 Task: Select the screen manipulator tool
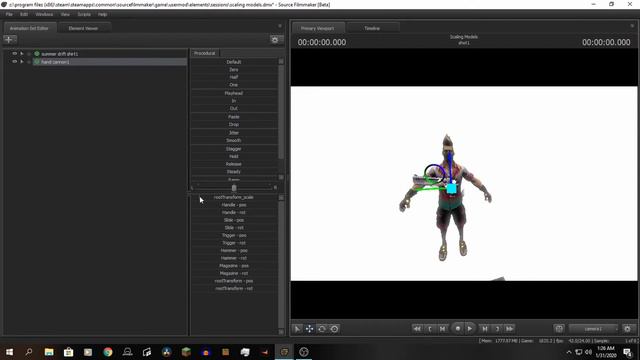pos(334,329)
